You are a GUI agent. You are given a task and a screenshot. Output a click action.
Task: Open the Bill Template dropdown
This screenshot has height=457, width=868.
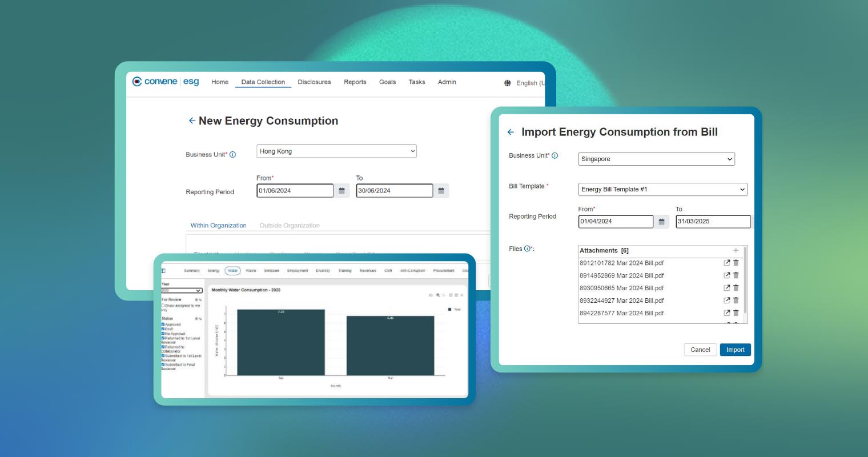[x=662, y=189]
